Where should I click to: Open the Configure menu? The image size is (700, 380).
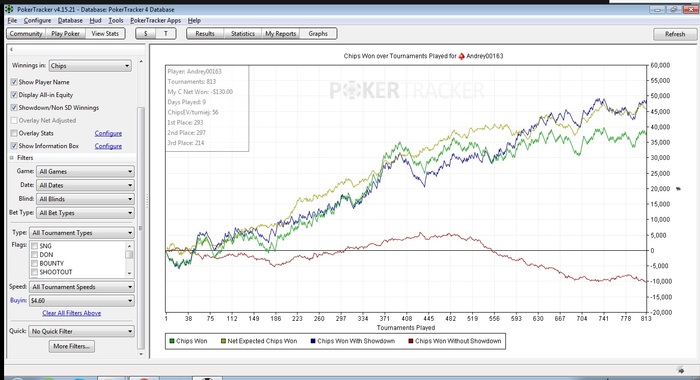(38, 21)
